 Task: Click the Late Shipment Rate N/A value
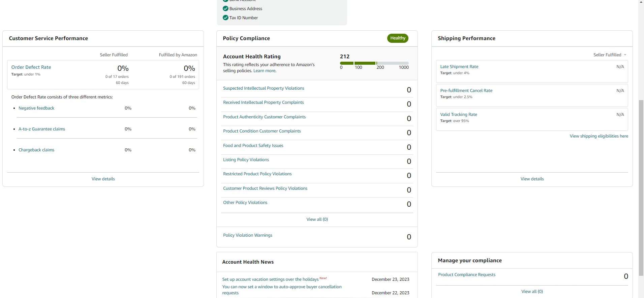click(620, 67)
